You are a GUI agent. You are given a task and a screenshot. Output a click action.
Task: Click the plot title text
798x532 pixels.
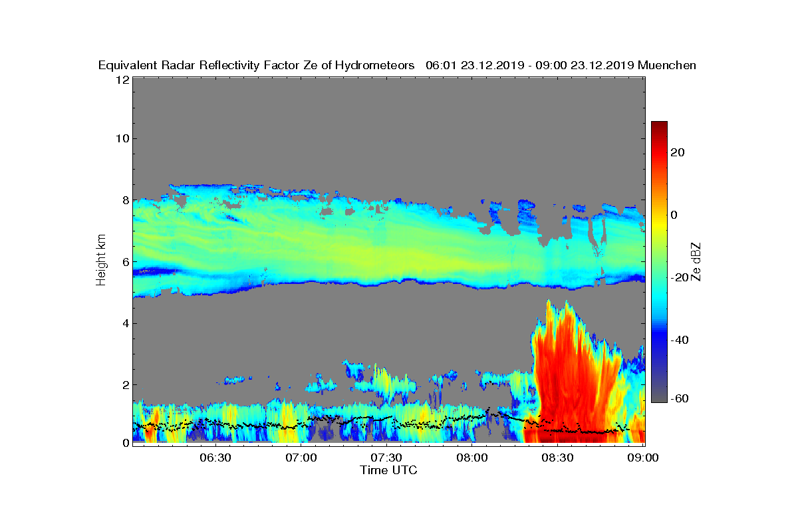click(397, 65)
